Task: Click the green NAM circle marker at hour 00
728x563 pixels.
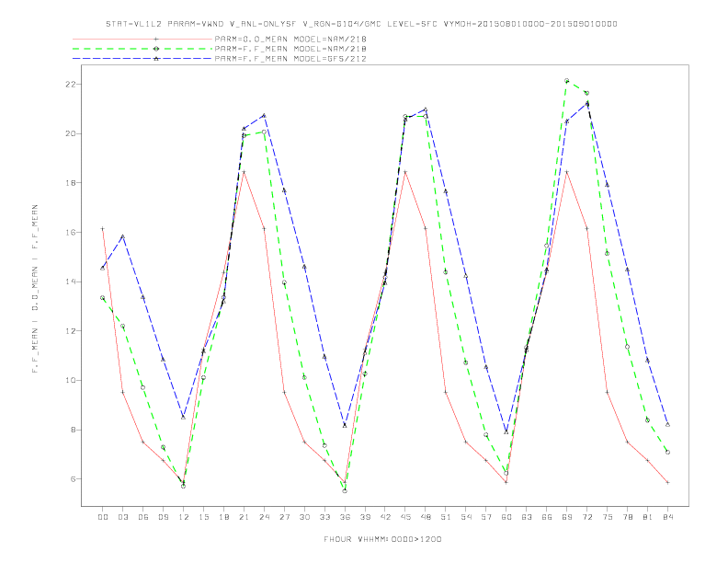Action: 103,298
